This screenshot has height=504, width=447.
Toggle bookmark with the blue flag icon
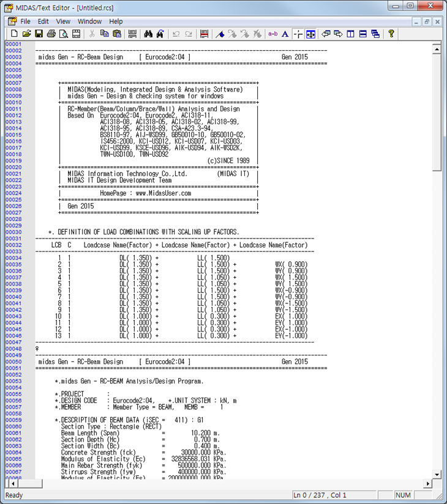coord(220,34)
